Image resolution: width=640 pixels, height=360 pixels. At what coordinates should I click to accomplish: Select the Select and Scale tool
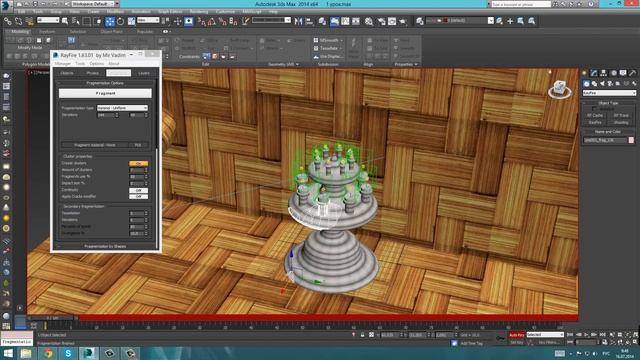click(131, 21)
